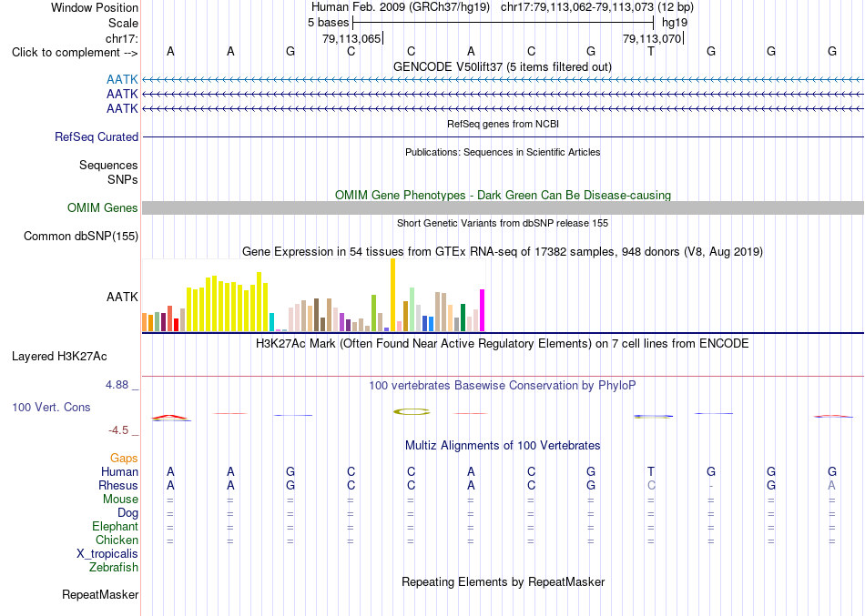Click the gray A ending the Rhesus row
Image resolution: width=865 pixels, height=616 pixels.
click(x=831, y=485)
